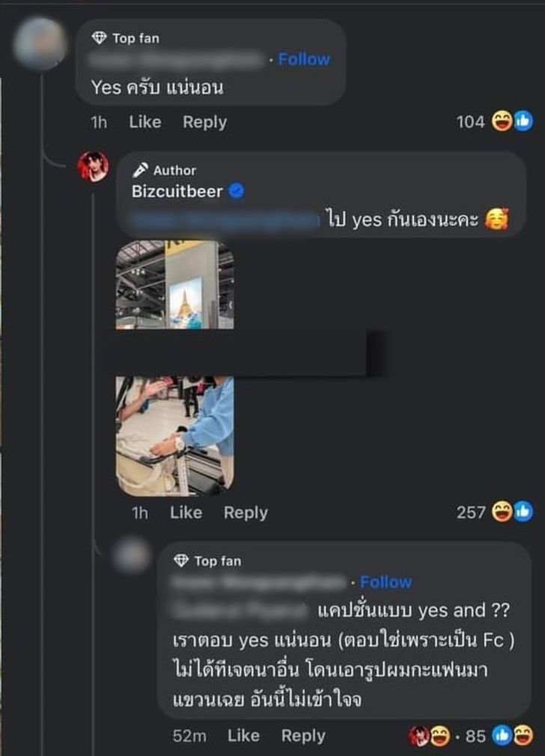View the 257 reactions on author's reply
Image resolution: width=545 pixels, height=756 pixels.
[495, 512]
